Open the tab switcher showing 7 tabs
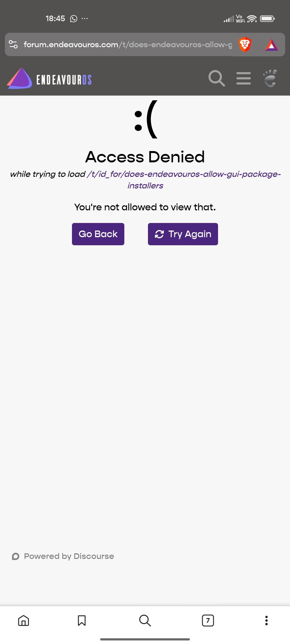 [x=208, y=620]
